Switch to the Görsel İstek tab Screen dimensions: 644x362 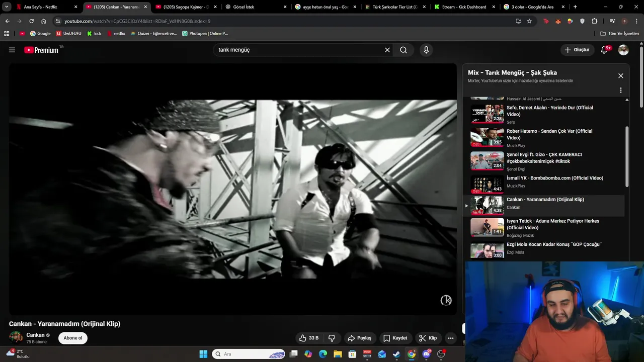(255, 7)
